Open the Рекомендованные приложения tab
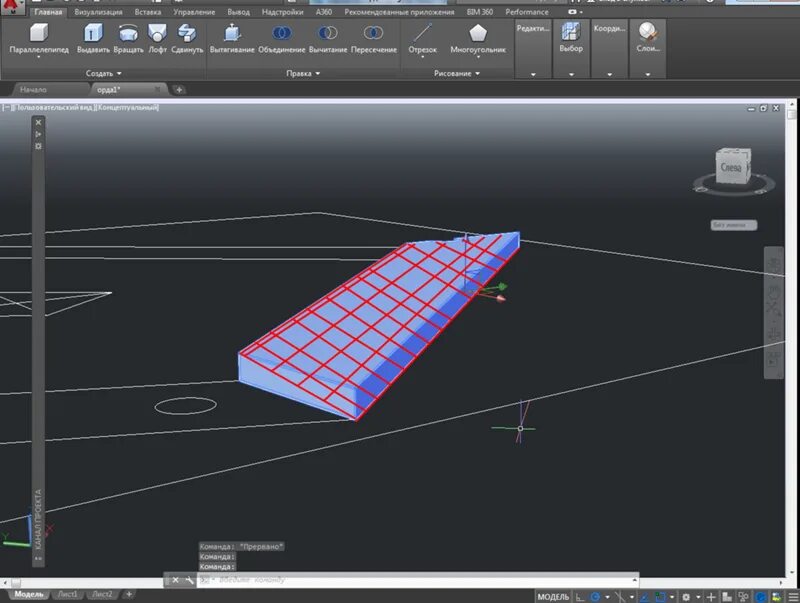800x603 pixels. pyautogui.click(x=399, y=12)
